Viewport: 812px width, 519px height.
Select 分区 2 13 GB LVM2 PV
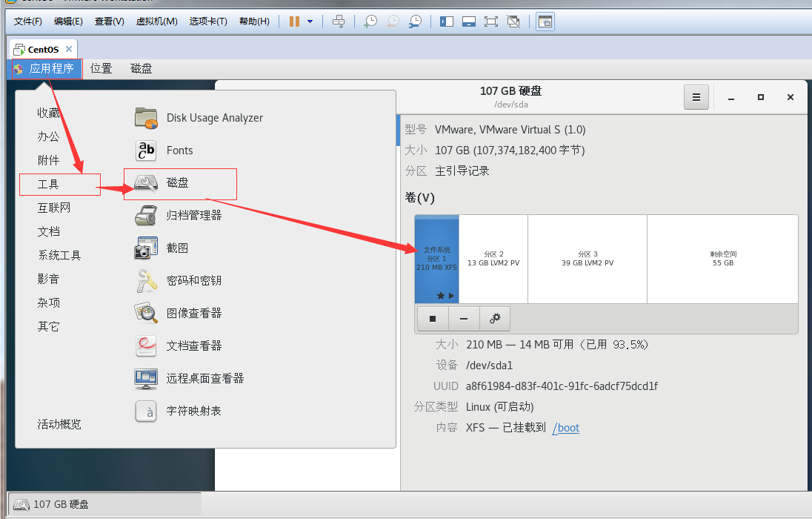coord(493,259)
